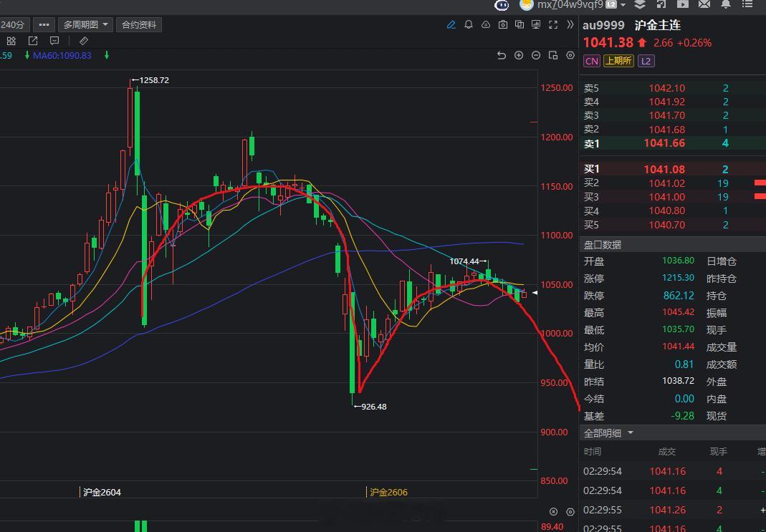
Task: Click the zoom-in plus icon on the chart
Action: click(518, 55)
